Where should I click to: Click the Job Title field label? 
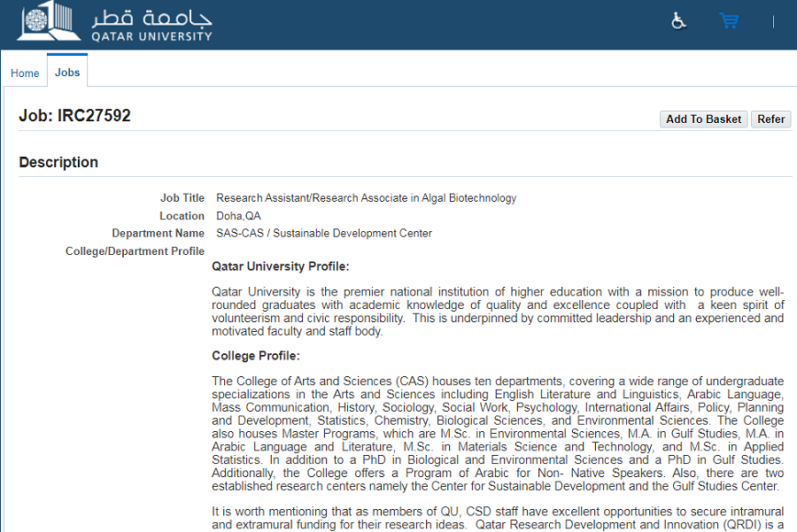[182, 198]
